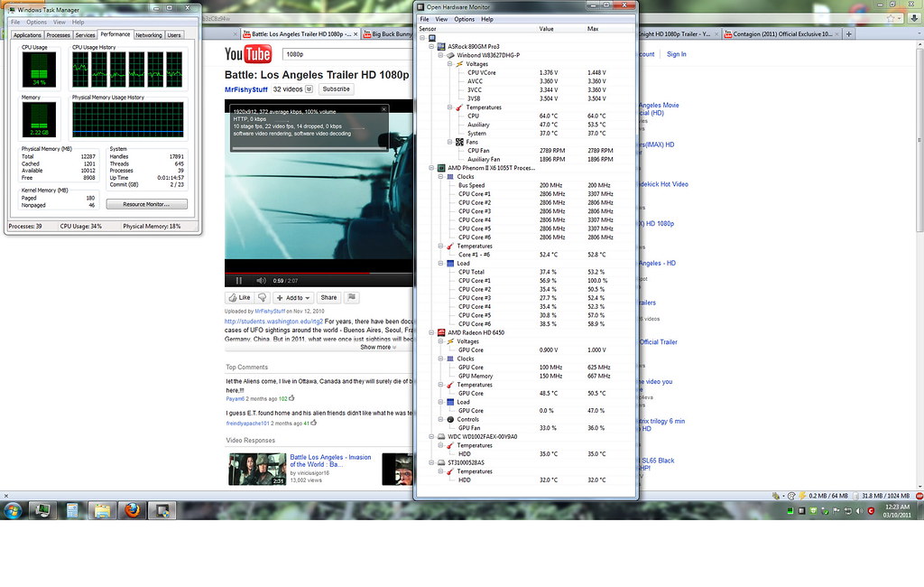Collapse the ASRock 890GM Pro3 node
This screenshot has width=924, height=587.
[x=431, y=46]
